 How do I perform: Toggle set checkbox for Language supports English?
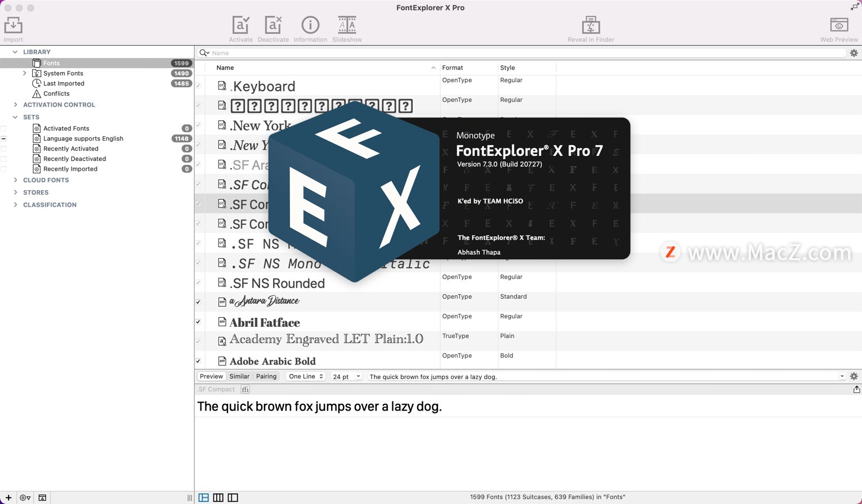point(4,138)
